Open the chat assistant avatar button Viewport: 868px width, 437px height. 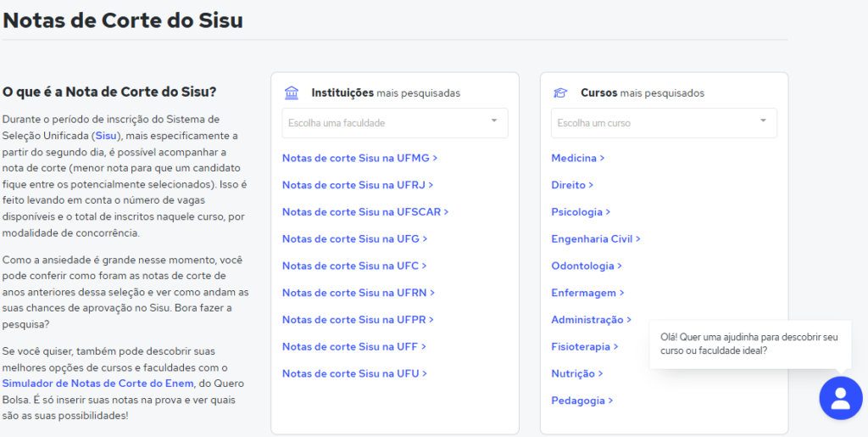tap(840, 397)
